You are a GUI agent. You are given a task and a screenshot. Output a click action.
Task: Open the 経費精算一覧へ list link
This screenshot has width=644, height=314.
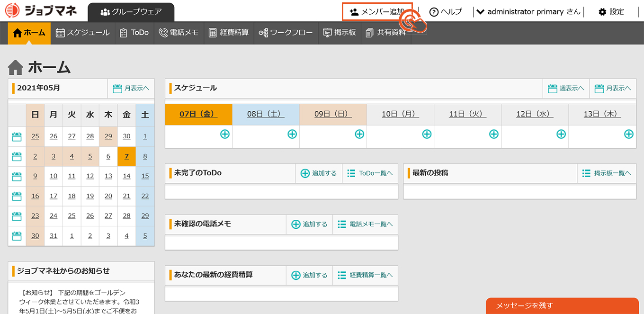tap(366, 275)
